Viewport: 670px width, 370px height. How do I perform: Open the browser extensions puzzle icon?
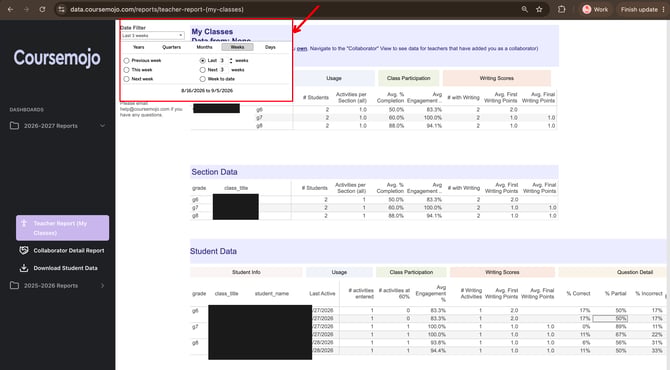pyautogui.click(x=561, y=9)
